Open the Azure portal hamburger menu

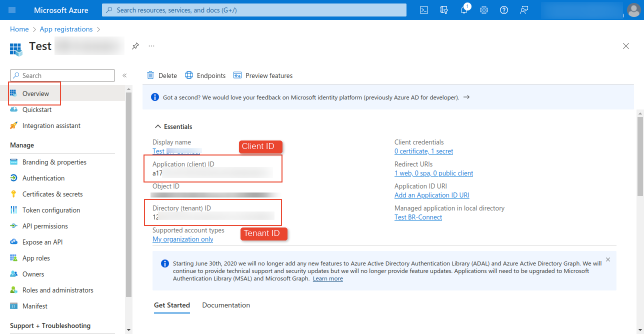tap(12, 10)
